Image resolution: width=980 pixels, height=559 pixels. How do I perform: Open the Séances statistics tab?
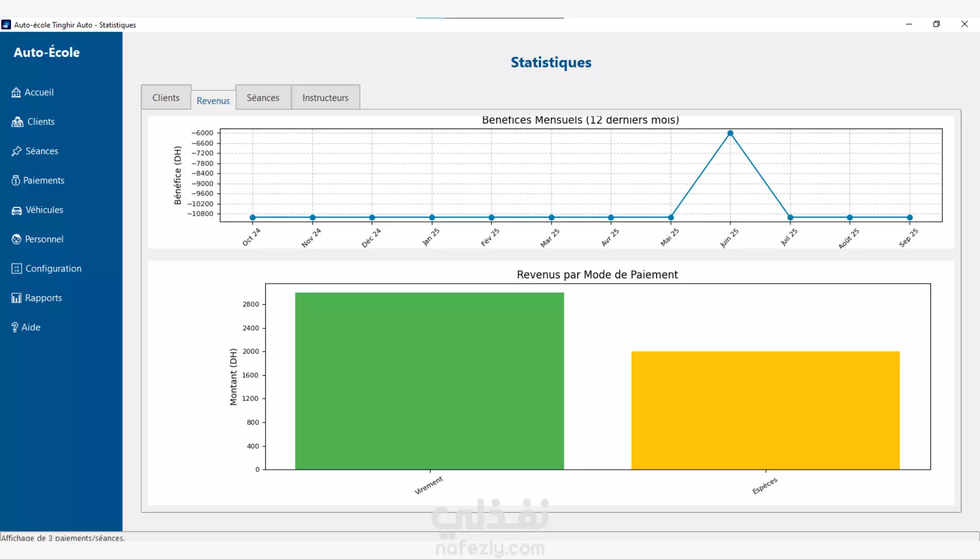click(263, 97)
